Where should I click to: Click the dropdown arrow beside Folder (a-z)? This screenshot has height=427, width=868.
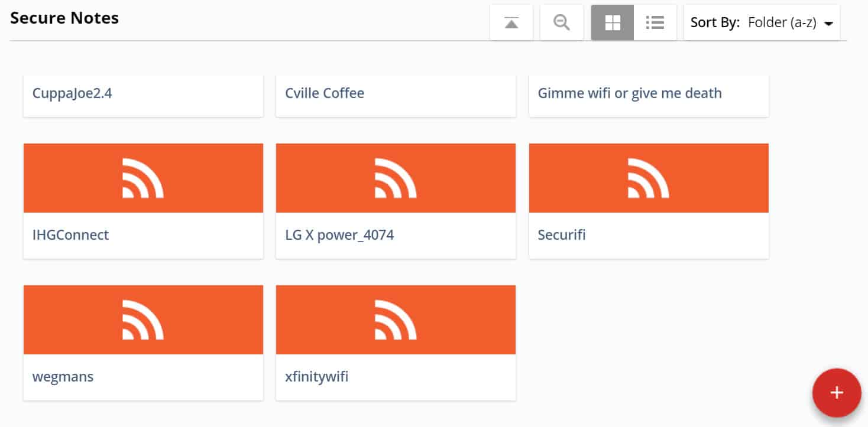(x=828, y=24)
